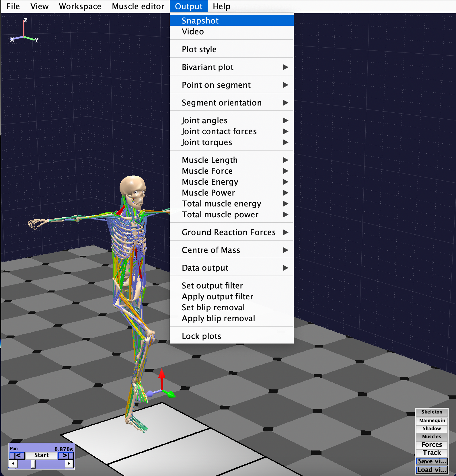The image size is (456, 476).
Task: Expand the Muscle Force submenu
Action: (x=232, y=171)
